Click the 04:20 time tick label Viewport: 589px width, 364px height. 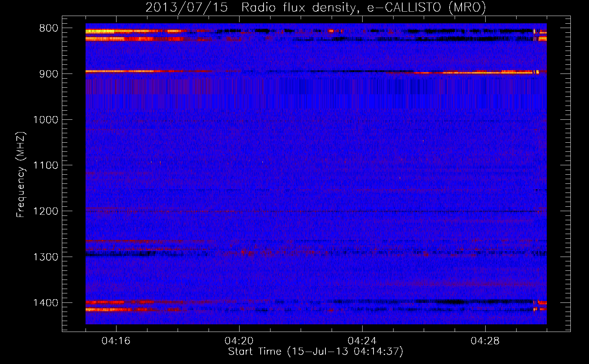(239, 341)
